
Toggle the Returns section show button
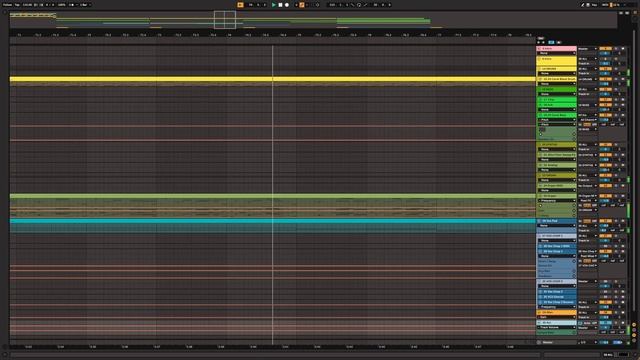[x=634, y=330]
